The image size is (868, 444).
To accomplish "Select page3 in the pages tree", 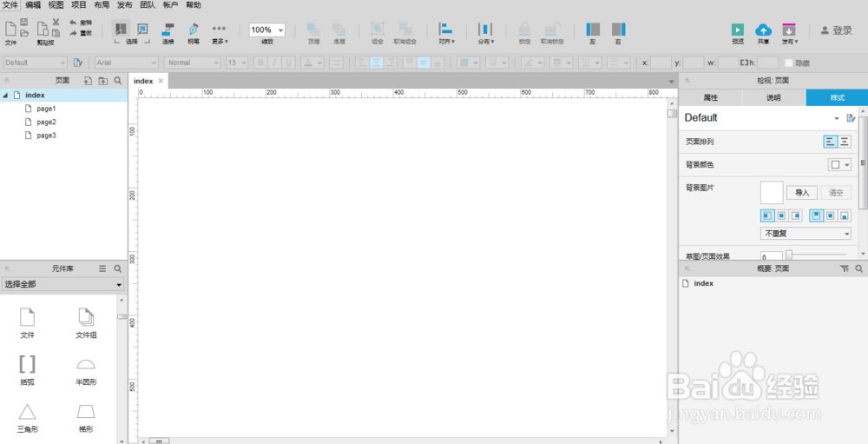I will (47, 136).
